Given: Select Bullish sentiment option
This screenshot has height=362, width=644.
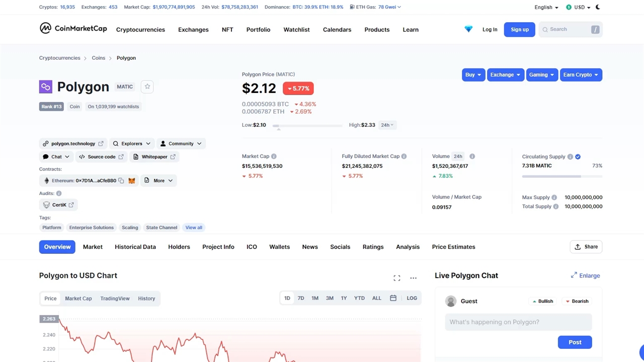Looking at the screenshot, I should 542,301.
